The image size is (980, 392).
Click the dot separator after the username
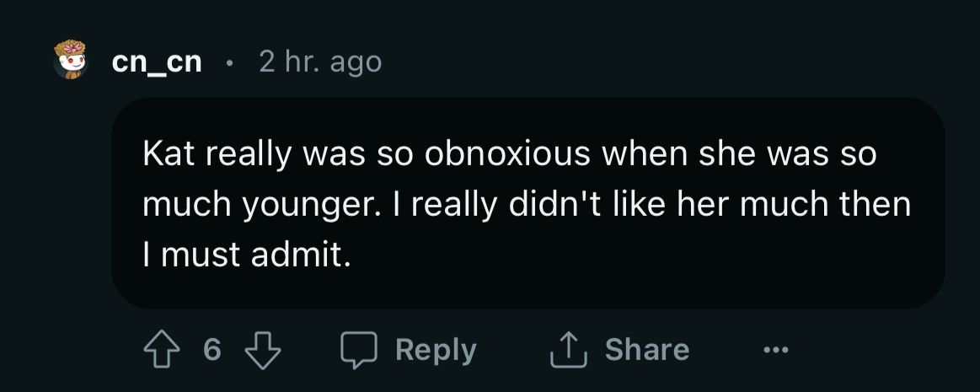coord(229,62)
